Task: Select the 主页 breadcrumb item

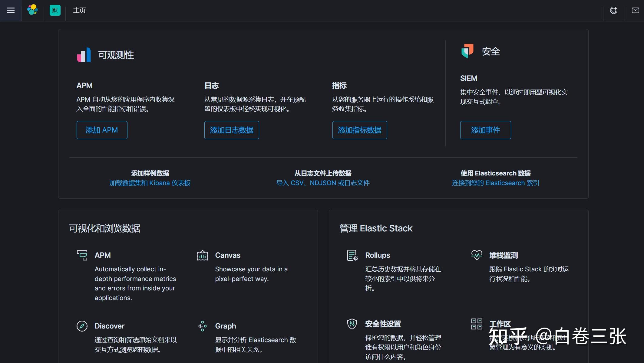Action: (79, 10)
